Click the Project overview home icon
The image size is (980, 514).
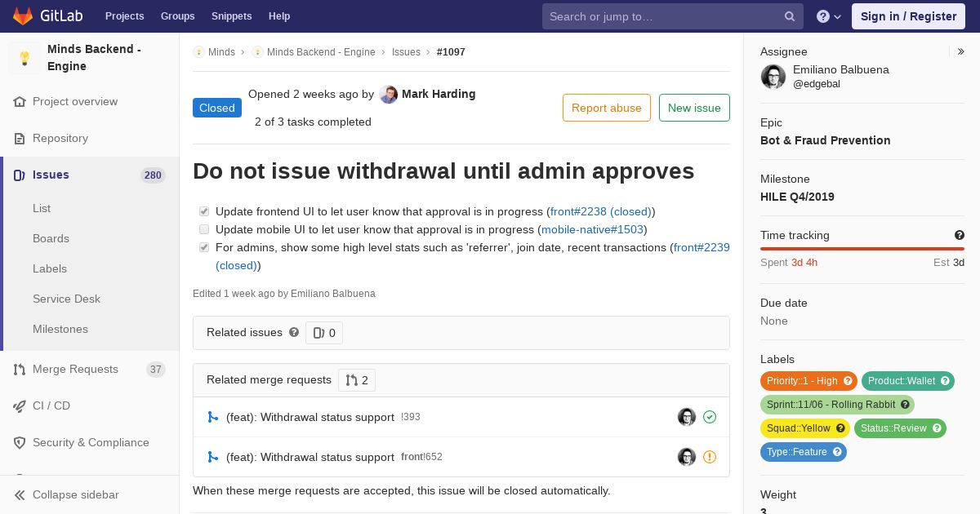(20, 102)
